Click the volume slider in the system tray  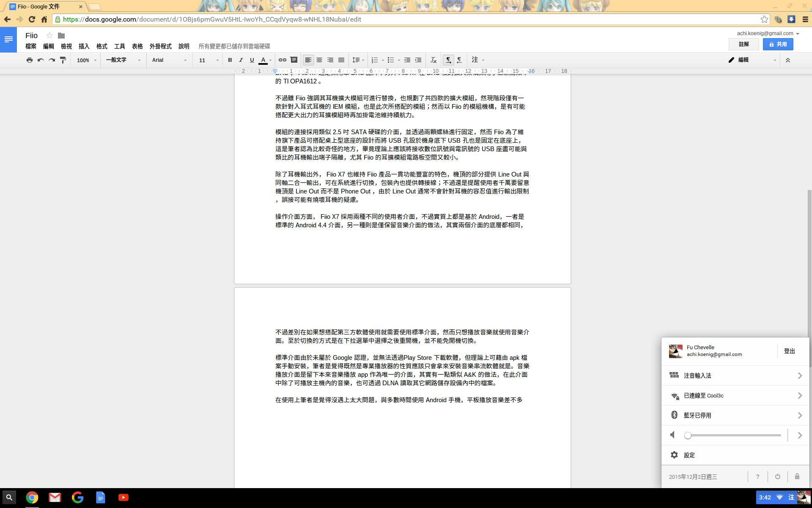pyautogui.click(x=734, y=435)
